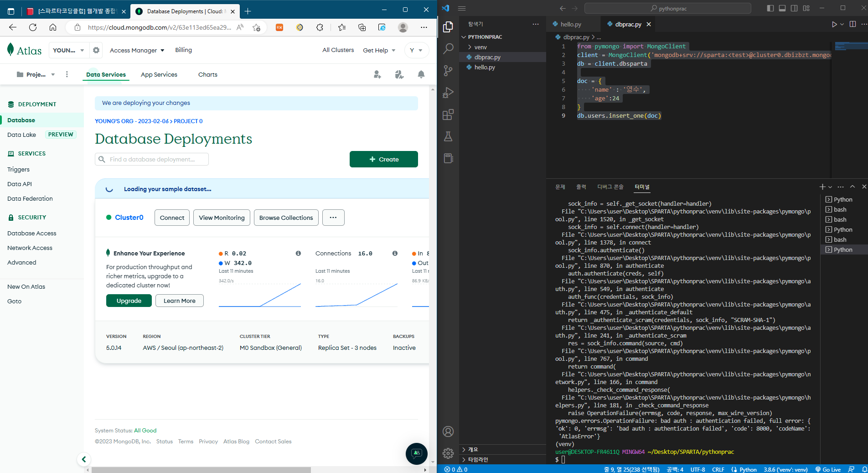Maximize the terminal panel chevron
The width and height of the screenshot is (868, 473).
pyautogui.click(x=852, y=187)
